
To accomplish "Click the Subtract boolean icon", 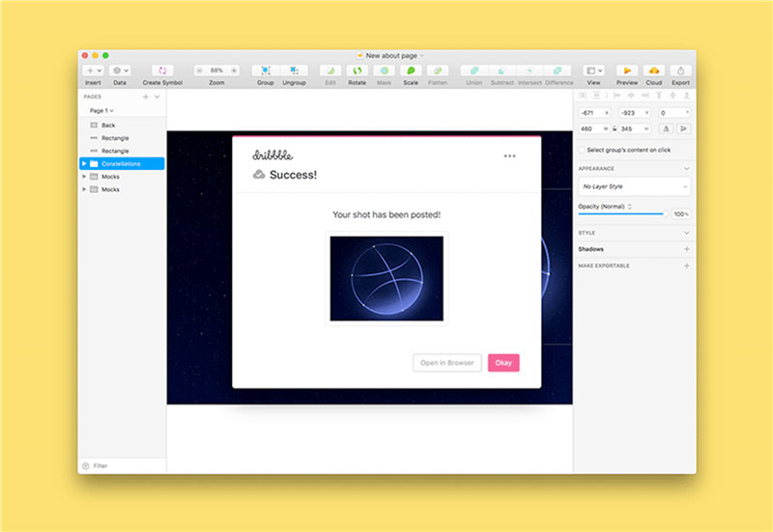I will pyautogui.click(x=501, y=70).
